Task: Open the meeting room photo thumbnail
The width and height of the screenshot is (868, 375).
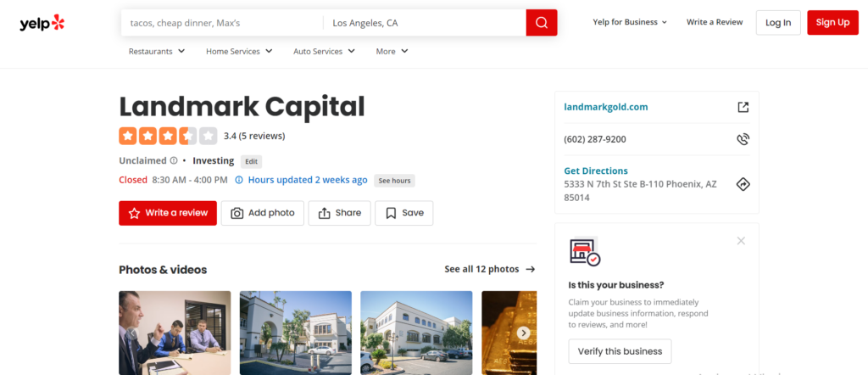Action: pyautogui.click(x=175, y=333)
